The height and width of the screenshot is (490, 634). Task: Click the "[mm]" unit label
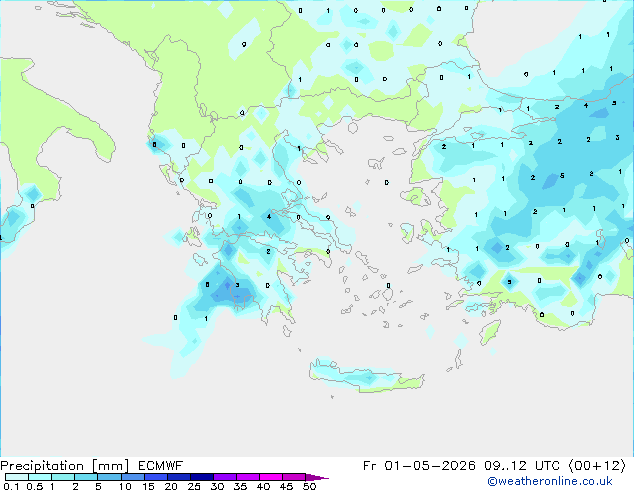pyautogui.click(x=110, y=466)
